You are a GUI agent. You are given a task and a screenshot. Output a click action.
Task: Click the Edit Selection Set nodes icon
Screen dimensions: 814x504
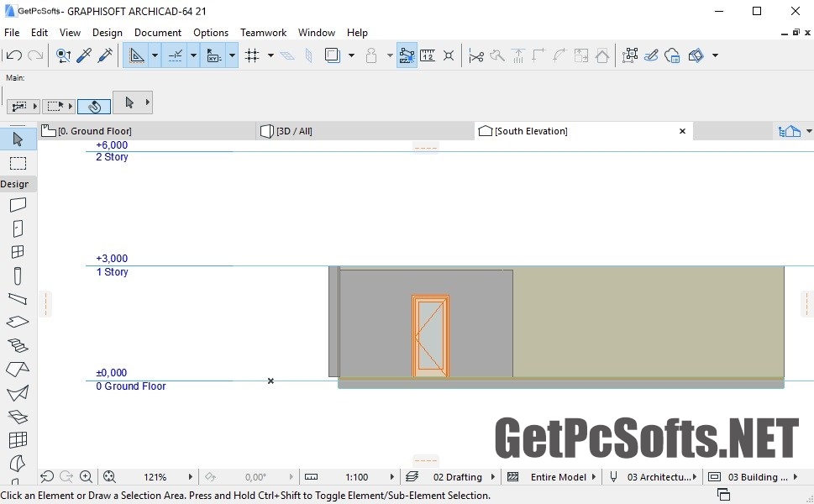[630, 55]
